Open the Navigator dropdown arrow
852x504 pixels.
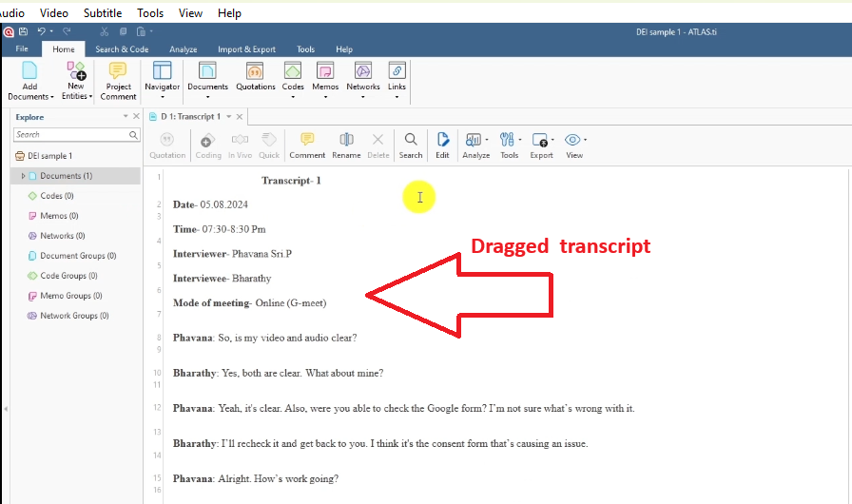click(x=162, y=97)
